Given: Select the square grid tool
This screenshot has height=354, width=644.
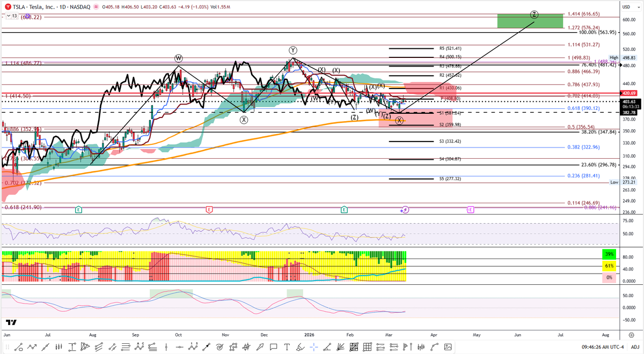Looking at the screenshot, I should click(x=367, y=347).
